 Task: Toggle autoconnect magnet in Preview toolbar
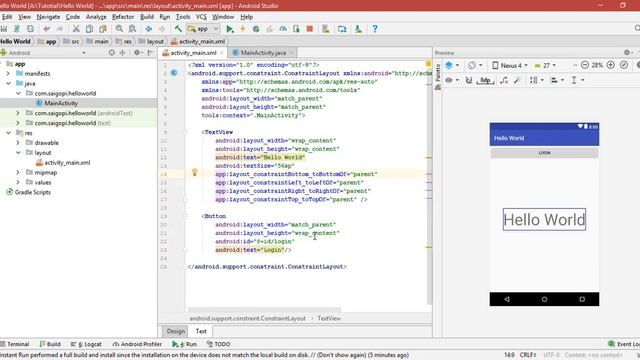[x=469, y=80]
